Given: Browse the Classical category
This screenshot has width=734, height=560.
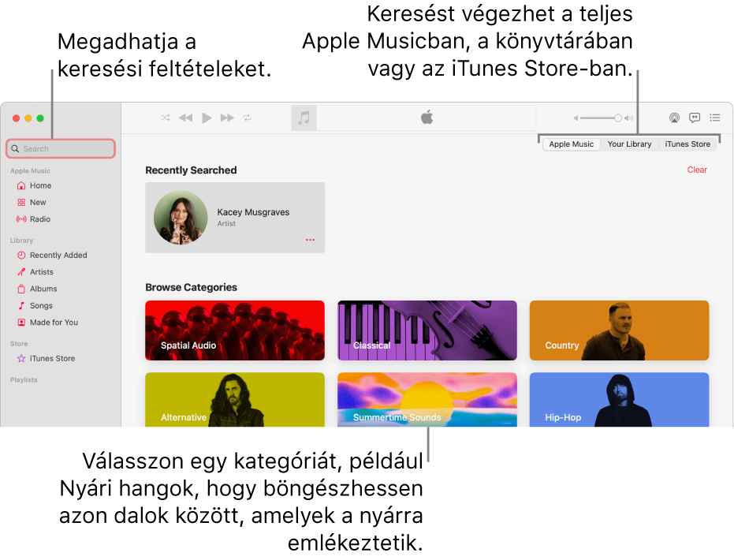Looking at the screenshot, I should [427, 330].
